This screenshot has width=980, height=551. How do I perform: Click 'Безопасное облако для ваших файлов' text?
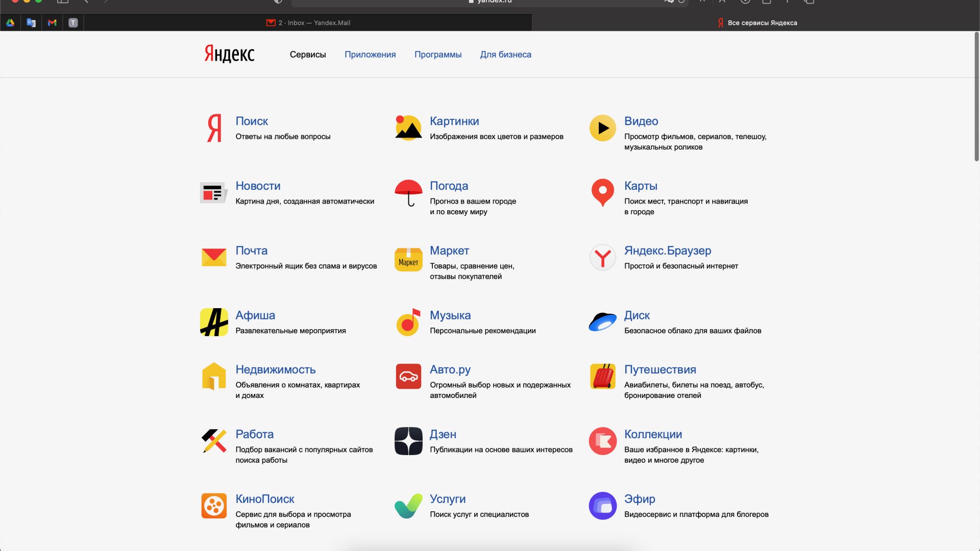point(693,331)
